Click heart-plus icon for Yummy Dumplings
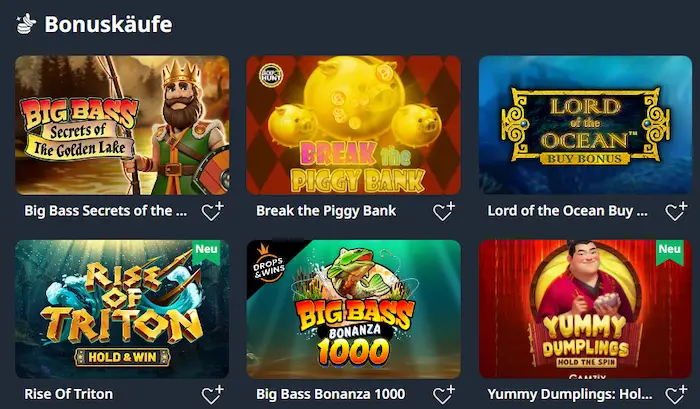This screenshot has height=409, width=700. click(x=676, y=395)
